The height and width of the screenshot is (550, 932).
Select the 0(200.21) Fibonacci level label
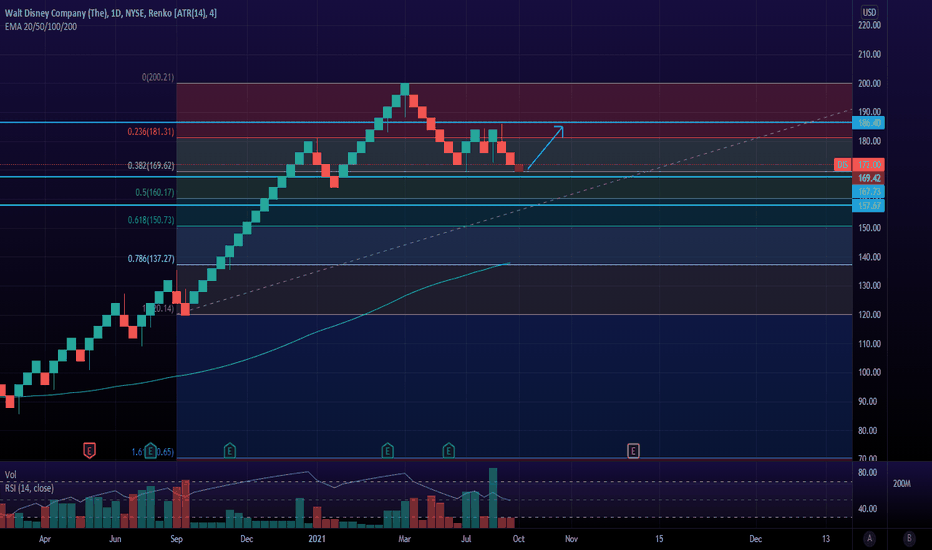pyautogui.click(x=158, y=77)
